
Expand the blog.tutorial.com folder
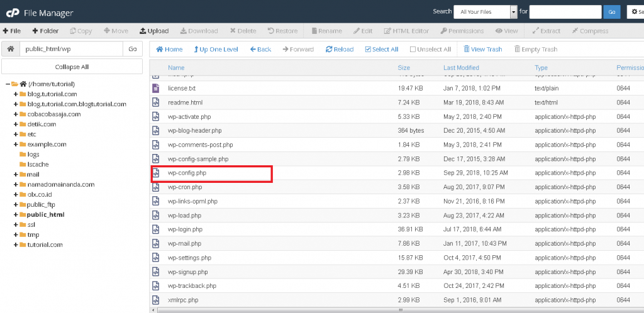[16, 94]
